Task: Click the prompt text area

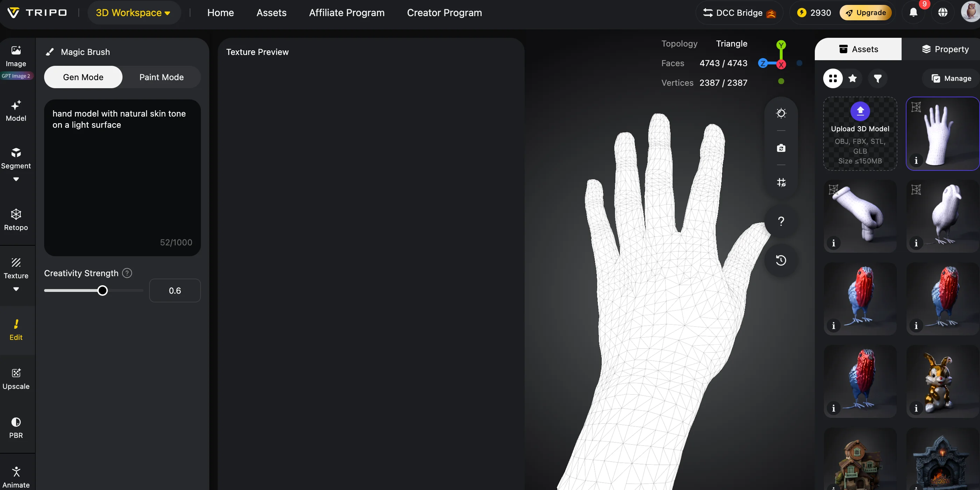Action: [122, 178]
